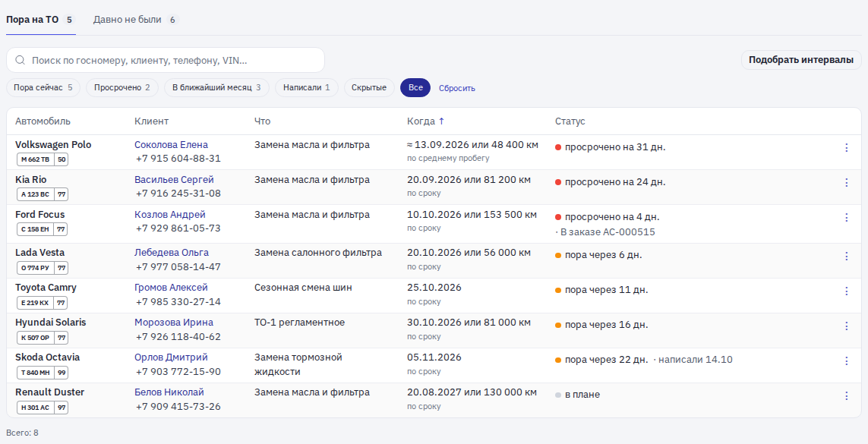This screenshot has width=868, height=444.
Task: Open row menu for Toyota Camry
Action: pos(846,291)
